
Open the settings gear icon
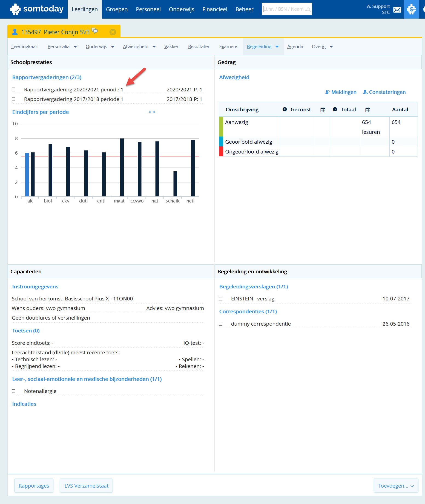(411, 9)
